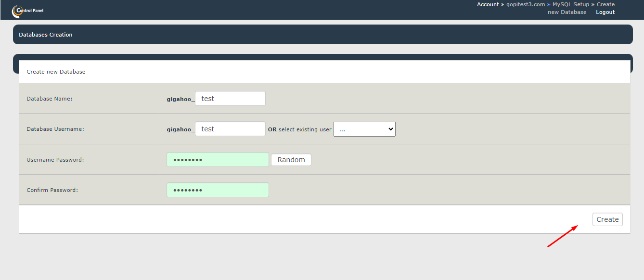Screen dimensions: 644x280
Task: Click the Confirm Password field
Action: pos(218,190)
